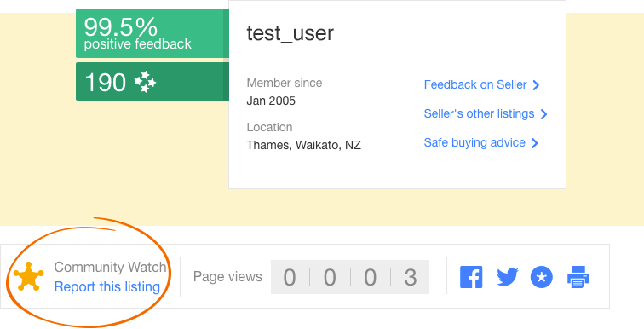Click chevron beside Seller's other listings
Screen dimensions: 644x329
point(543,113)
